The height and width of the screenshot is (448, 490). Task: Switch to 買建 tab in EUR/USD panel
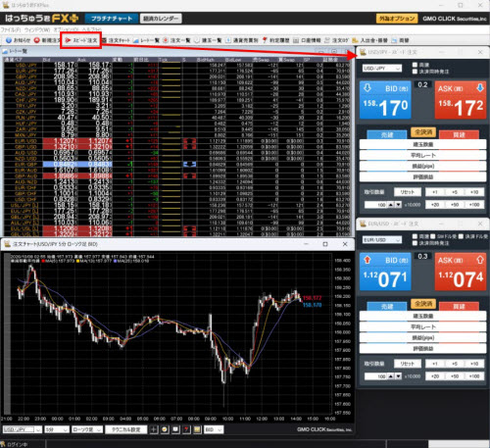click(x=459, y=306)
